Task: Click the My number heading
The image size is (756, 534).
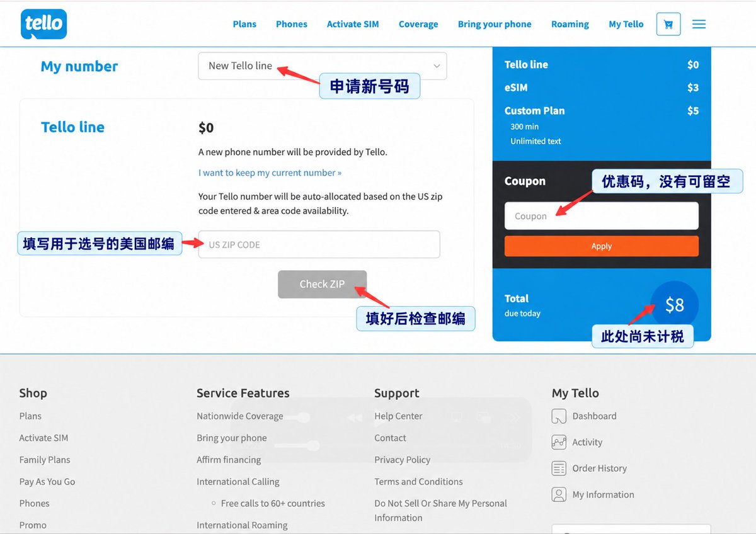Action: pyautogui.click(x=79, y=66)
